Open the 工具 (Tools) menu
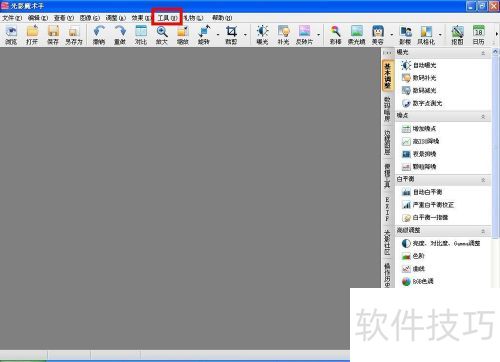The width and height of the screenshot is (500, 362). coord(167,18)
